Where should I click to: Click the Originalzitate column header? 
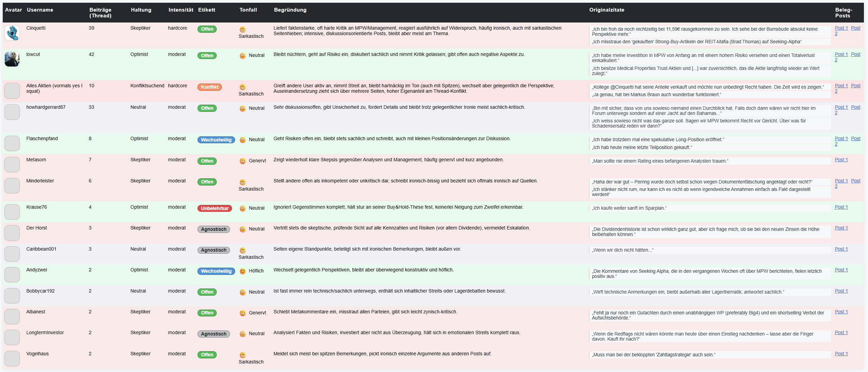[607, 10]
